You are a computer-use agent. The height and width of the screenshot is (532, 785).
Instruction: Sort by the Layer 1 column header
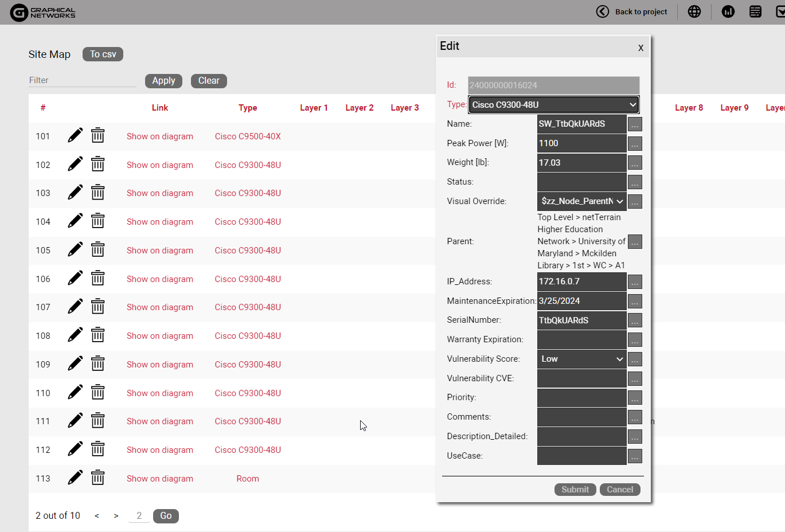point(314,108)
